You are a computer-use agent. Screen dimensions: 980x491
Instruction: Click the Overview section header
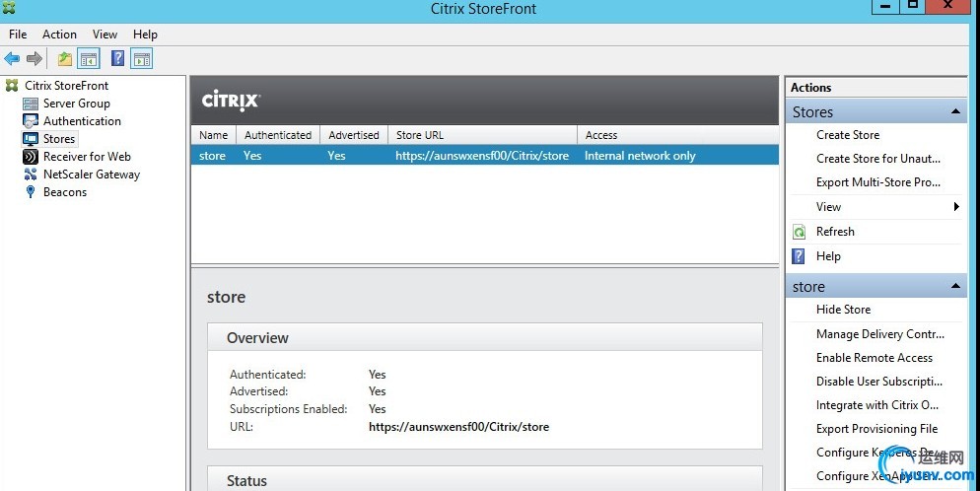tap(485, 337)
